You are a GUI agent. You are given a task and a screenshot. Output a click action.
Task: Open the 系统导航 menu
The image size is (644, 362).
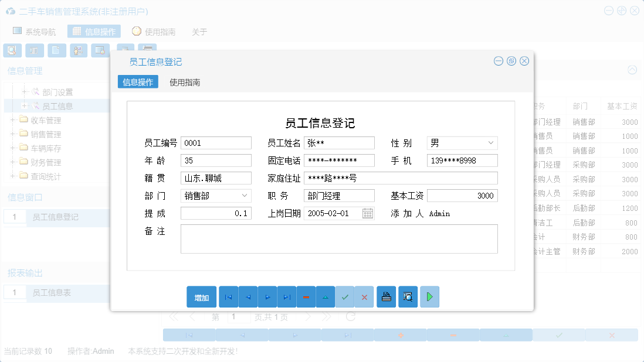point(35,31)
